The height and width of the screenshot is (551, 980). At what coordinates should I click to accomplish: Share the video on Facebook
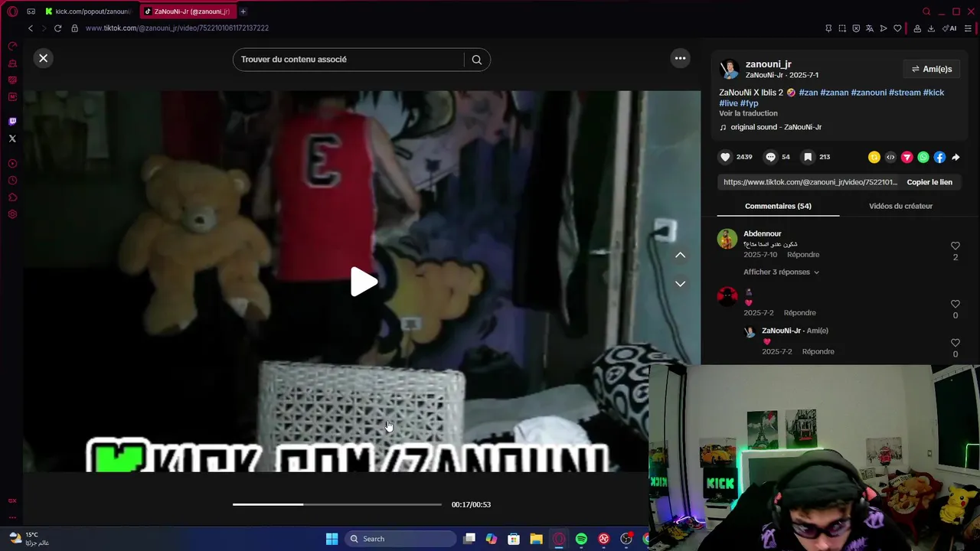pos(939,157)
